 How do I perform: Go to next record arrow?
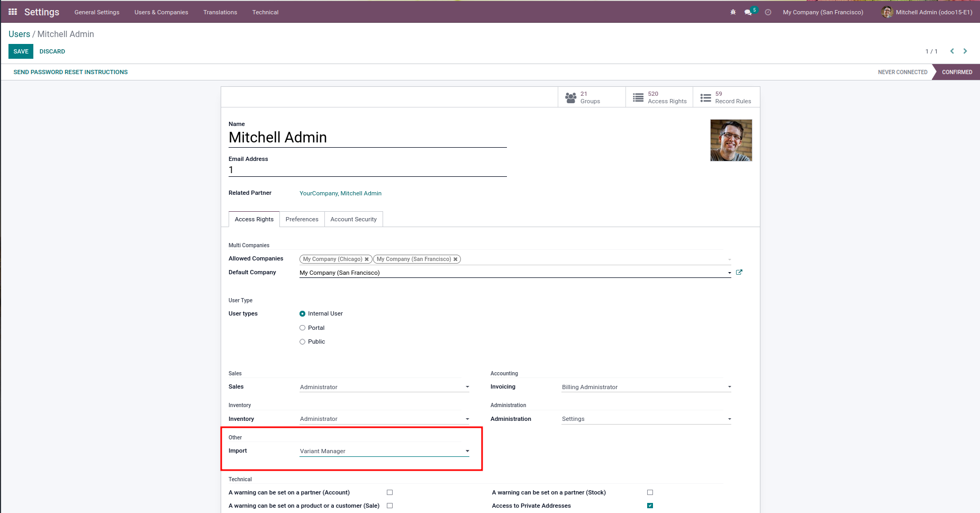[x=965, y=51]
